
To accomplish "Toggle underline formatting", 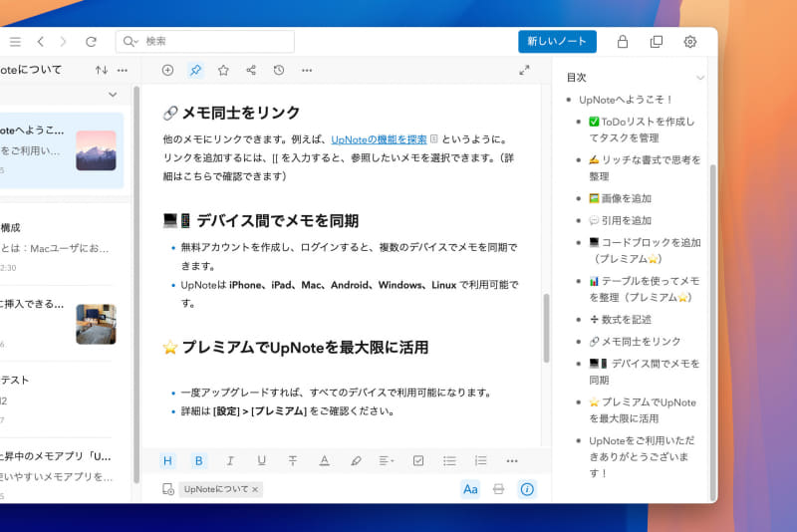I will pos(261,461).
